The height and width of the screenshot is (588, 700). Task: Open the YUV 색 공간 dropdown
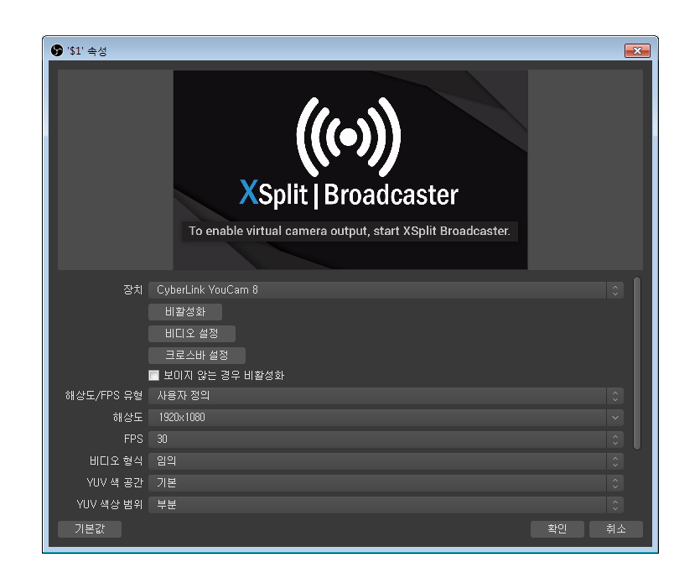click(386, 483)
